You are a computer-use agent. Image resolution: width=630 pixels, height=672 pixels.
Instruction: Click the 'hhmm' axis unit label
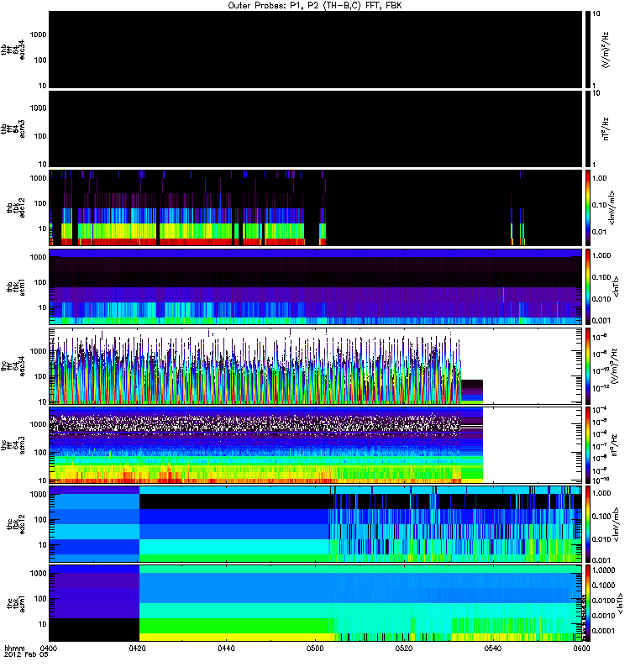coord(13,649)
